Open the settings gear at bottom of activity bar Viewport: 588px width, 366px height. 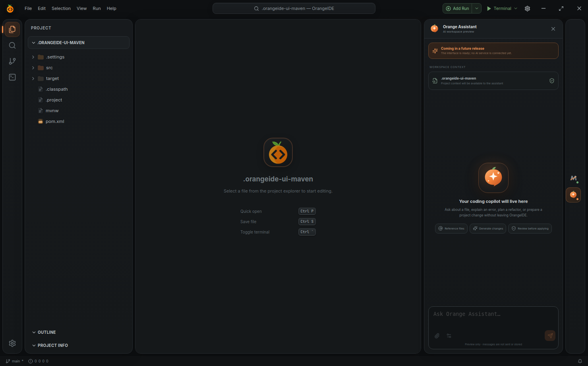(x=12, y=343)
